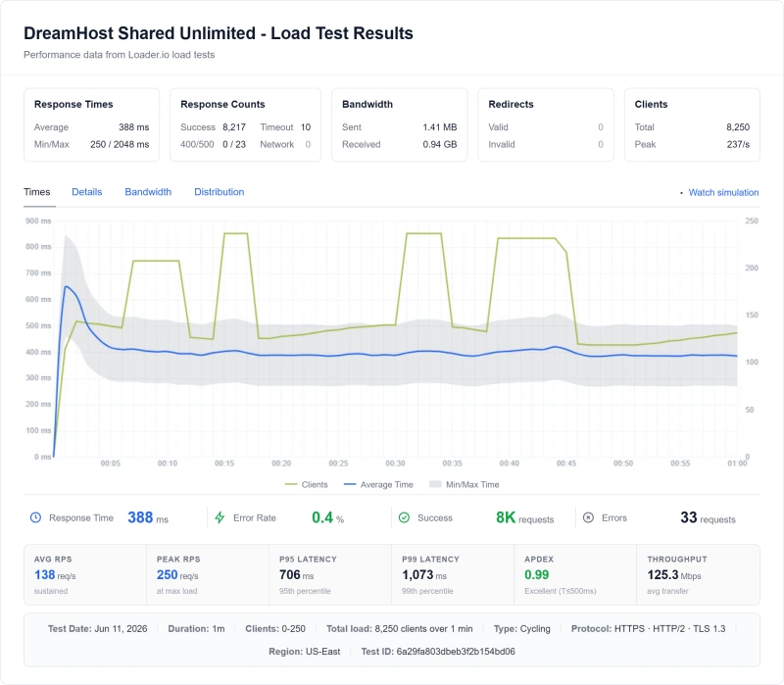Click the Test ID hash value
784x685 pixels.
click(456, 652)
